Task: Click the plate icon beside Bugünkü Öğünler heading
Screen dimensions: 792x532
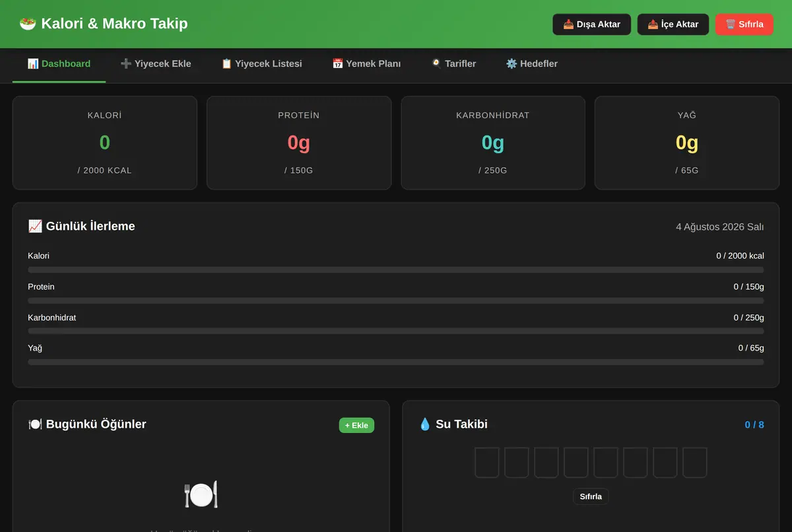Action: (x=35, y=424)
